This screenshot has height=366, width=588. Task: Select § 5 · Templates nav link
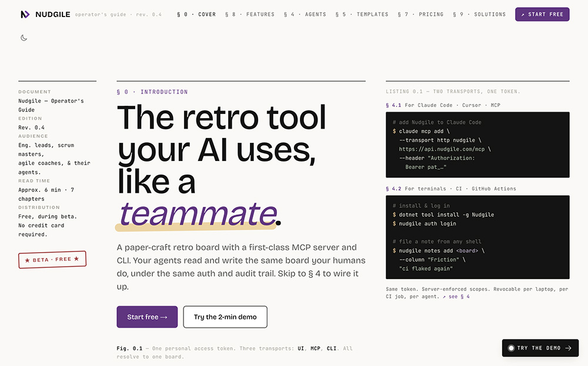click(362, 14)
